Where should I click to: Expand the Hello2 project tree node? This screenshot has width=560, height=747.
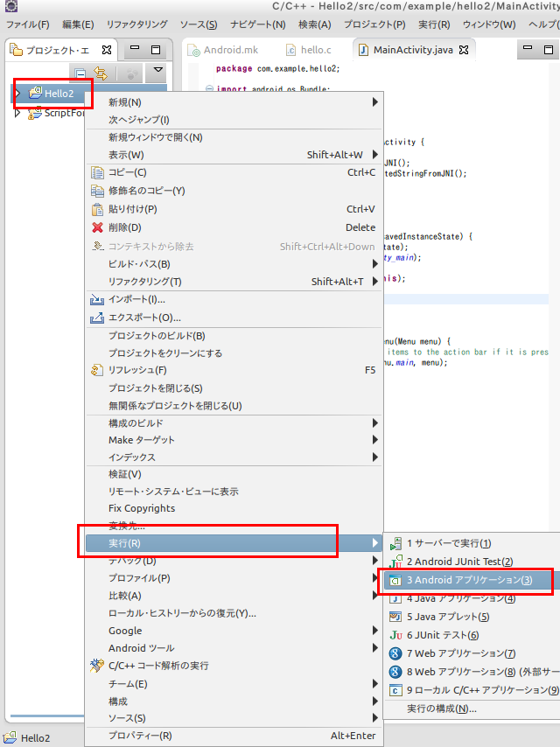point(17,93)
